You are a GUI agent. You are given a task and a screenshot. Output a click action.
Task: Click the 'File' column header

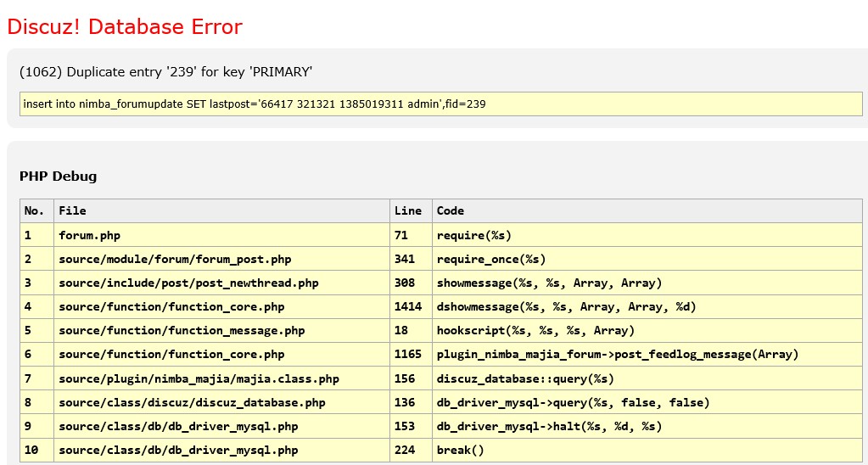(72, 210)
